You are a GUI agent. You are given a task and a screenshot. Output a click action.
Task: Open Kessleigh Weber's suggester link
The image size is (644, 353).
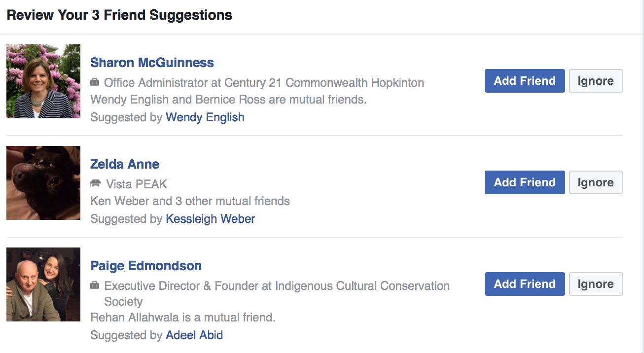point(210,219)
